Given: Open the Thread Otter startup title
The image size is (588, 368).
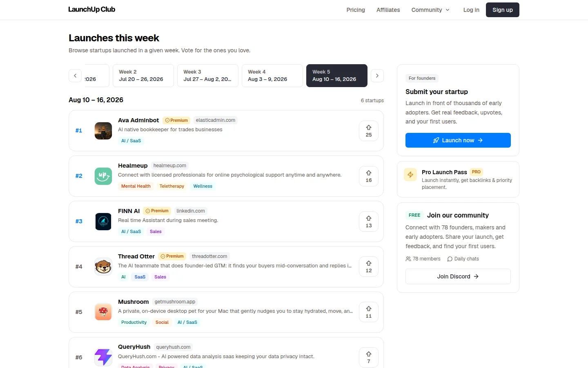Looking at the screenshot, I should (x=136, y=256).
